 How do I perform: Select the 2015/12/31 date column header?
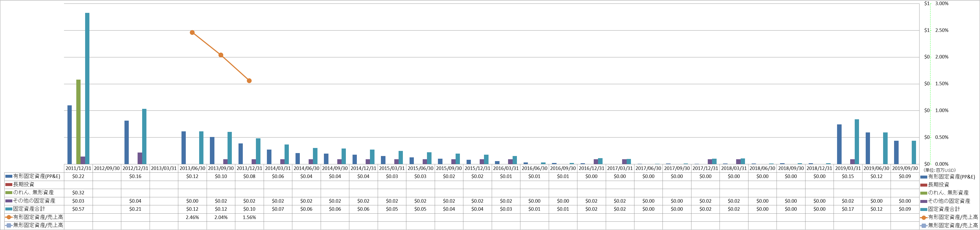point(478,168)
